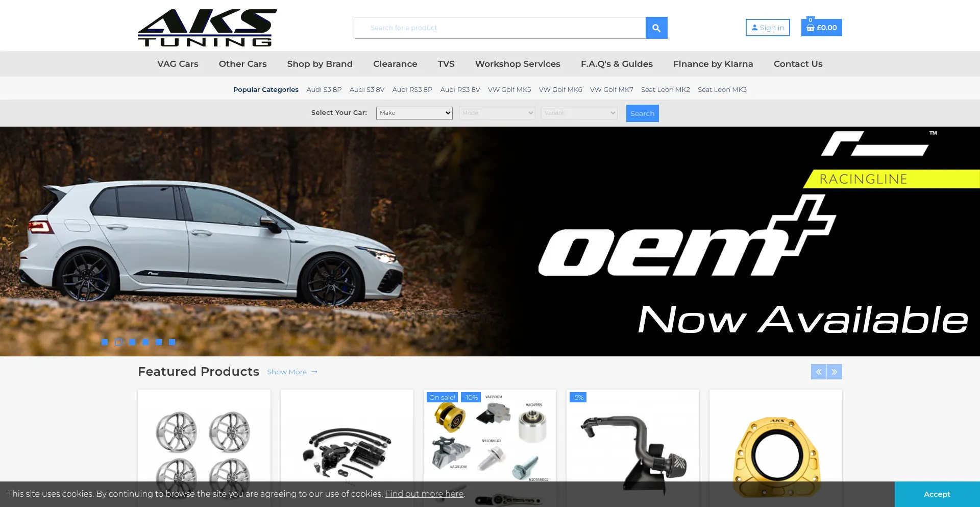Viewport: 980px width, 507px height.
Task: Open the Audi RS3 8V category
Action: pos(460,89)
